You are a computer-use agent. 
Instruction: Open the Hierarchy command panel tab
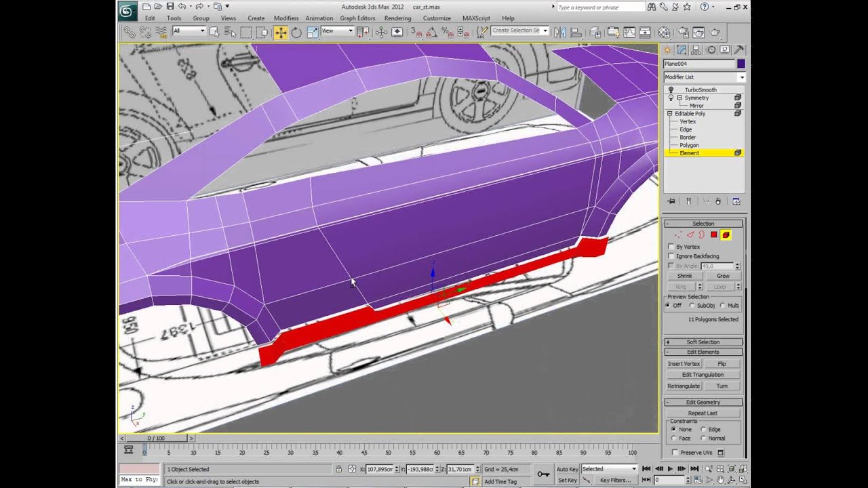[x=696, y=49]
